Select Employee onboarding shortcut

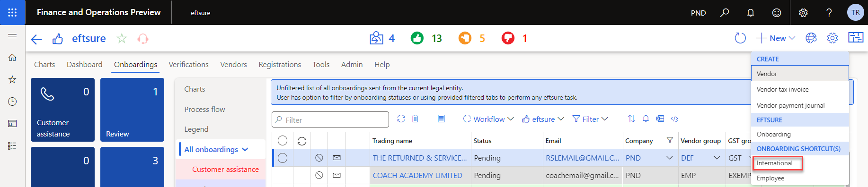click(x=800, y=178)
